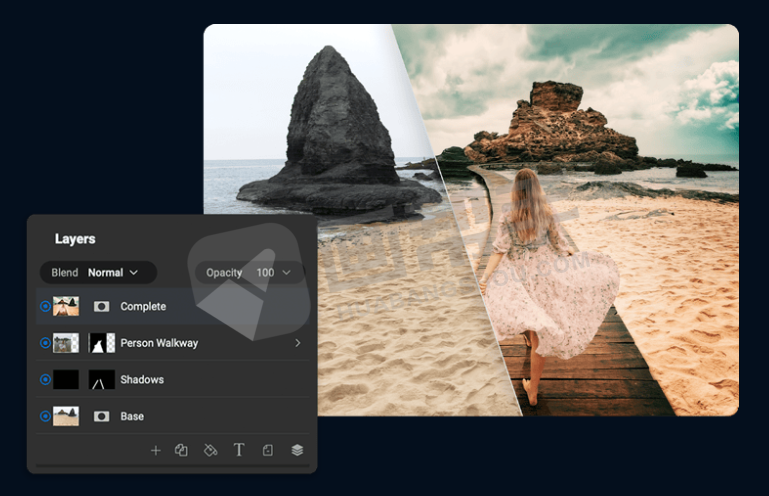The height and width of the screenshot is (496, 769).
Task: Select the Shadows layer name
Action: coord(142,380)
